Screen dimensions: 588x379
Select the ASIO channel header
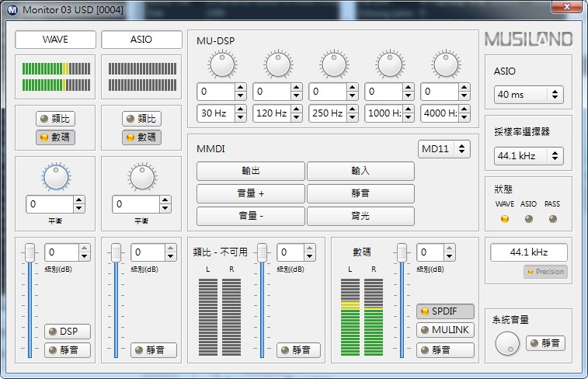click(x=141, y=40)
